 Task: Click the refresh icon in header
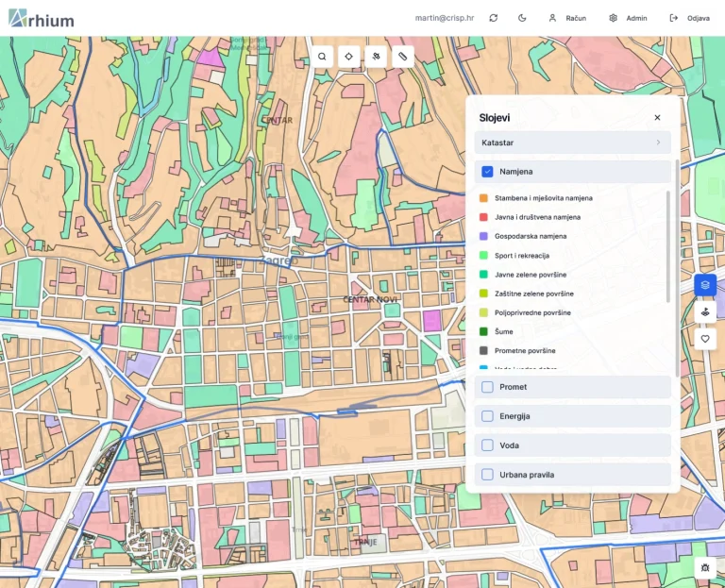[x=493, y=18]
